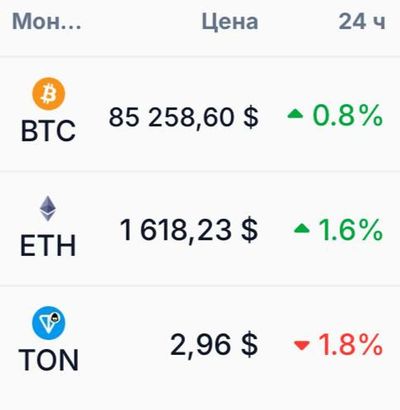Sort by the Мон… column header
This screenshot has height=410, width=400.
coord(47,22)
